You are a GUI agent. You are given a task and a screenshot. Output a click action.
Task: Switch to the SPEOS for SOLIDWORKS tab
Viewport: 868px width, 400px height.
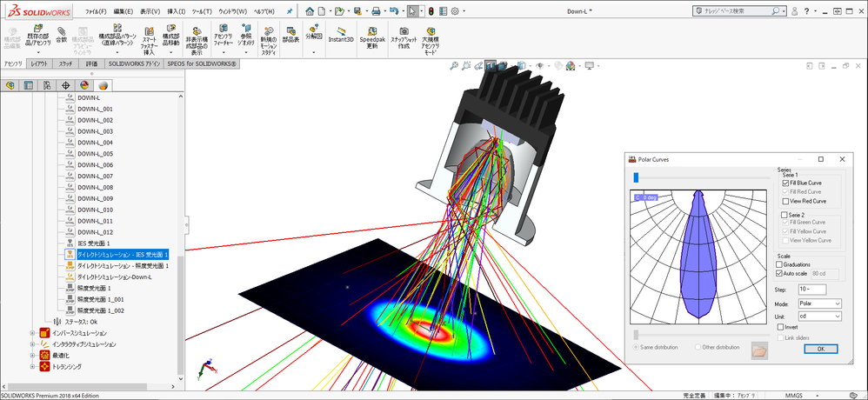[202, 63]
